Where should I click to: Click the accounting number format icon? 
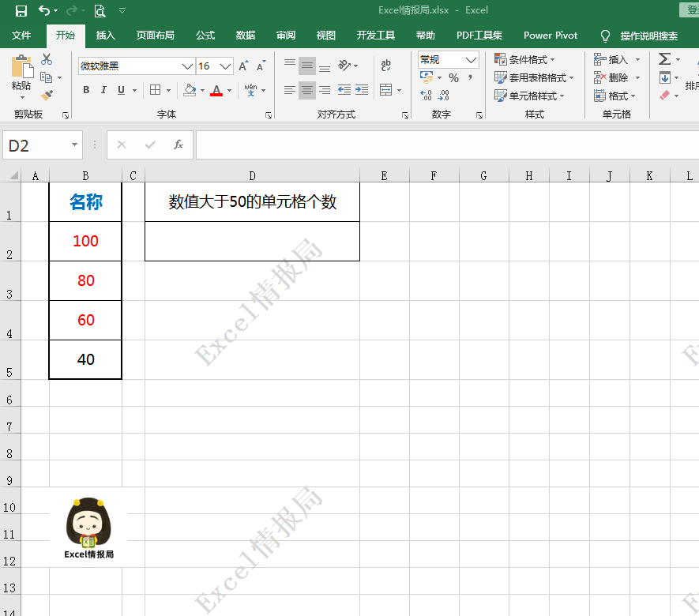tap(427, 77)
